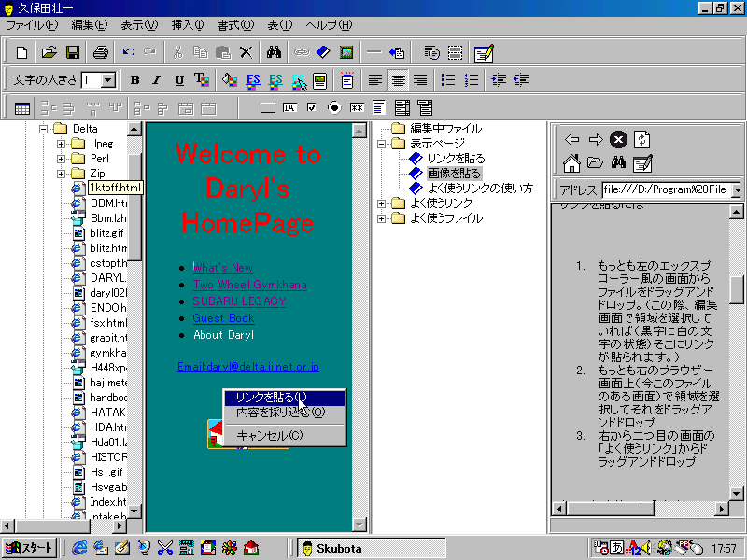Insert a table with the grid icon
The image size is (747, 560).
click(21, 108)
